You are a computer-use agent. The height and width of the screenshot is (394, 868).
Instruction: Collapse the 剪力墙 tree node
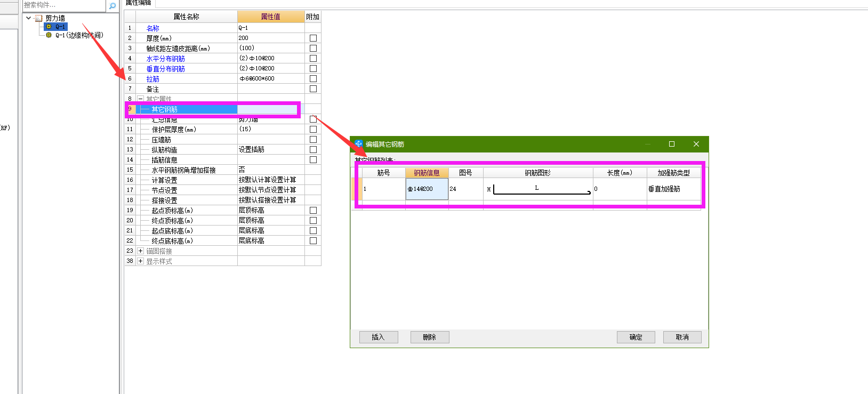coord(28,18)
